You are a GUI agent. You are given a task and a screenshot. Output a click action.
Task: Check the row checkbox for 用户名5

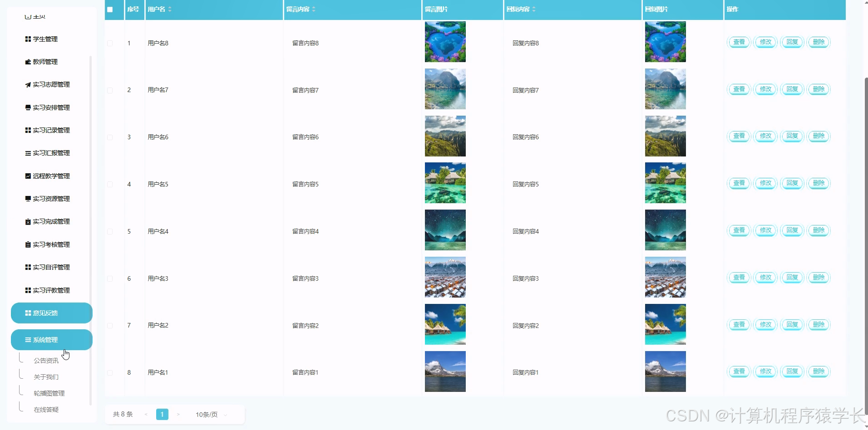[110, 184]
